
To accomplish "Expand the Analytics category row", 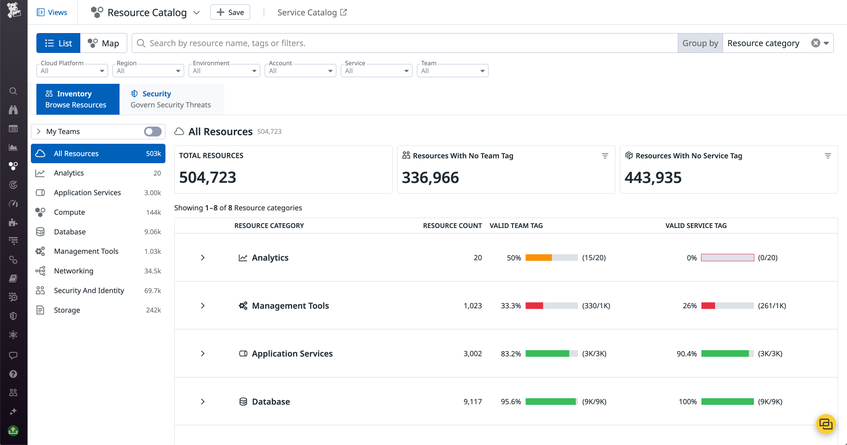I will (x=203, y=258).
